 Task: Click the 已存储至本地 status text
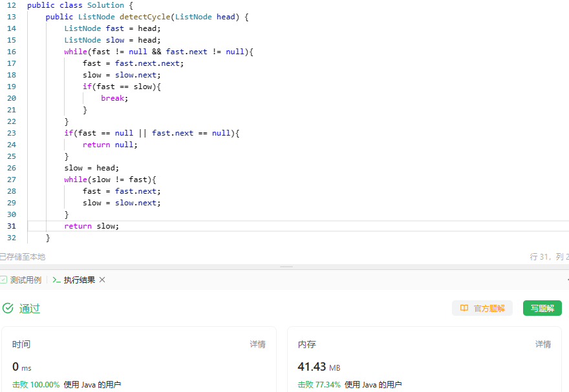click(x=23, y=257)
